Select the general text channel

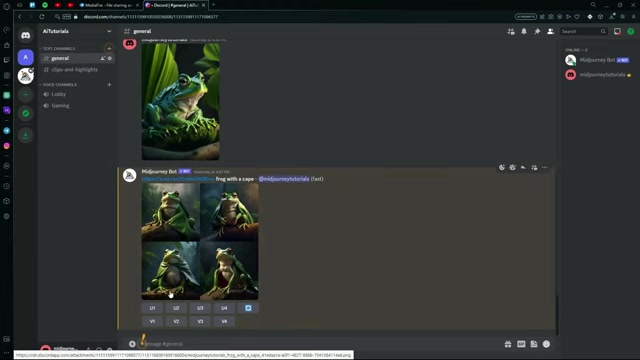pyautogui.click(x=77, y=58)
